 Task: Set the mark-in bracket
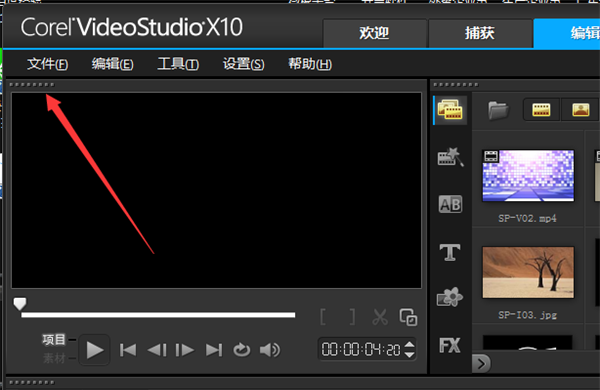(x=323, y=317)
